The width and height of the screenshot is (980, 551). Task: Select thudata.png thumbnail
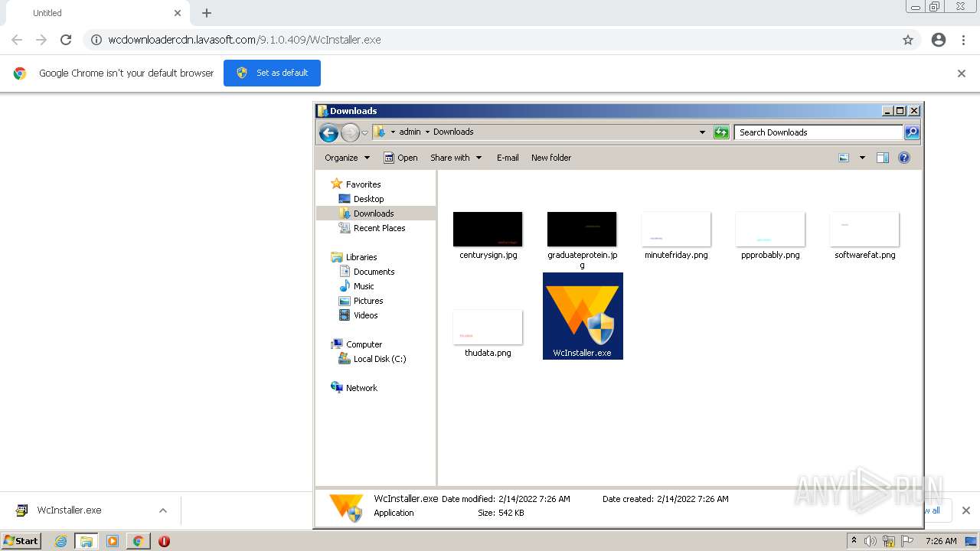pyautogui.click(x=488, y=327)
